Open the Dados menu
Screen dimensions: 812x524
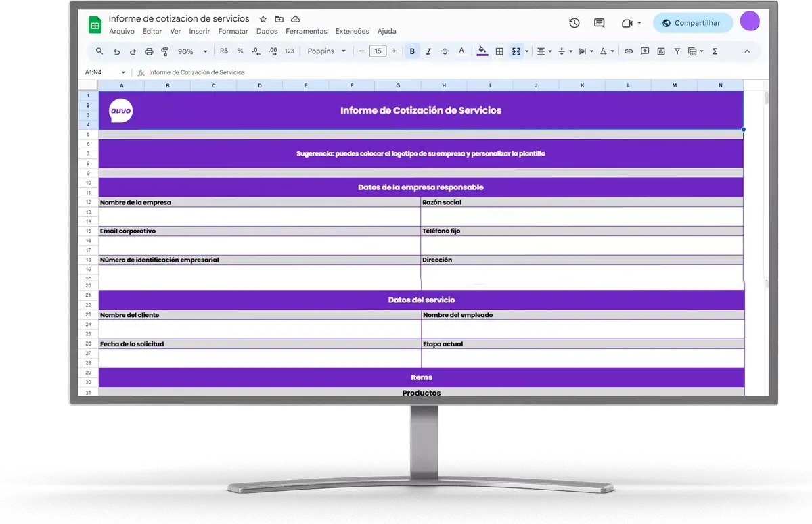[x=267, y=31]
